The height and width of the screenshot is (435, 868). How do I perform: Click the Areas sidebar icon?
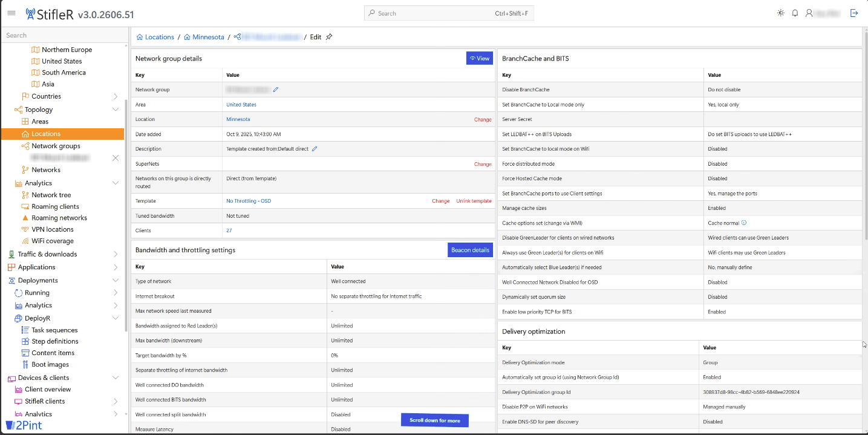pyautogui.click(x=25, y=122)
